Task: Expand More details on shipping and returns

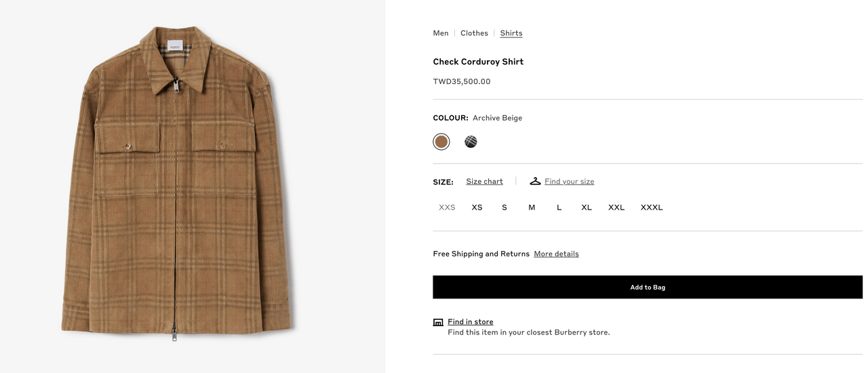Action: coord(556,254)
